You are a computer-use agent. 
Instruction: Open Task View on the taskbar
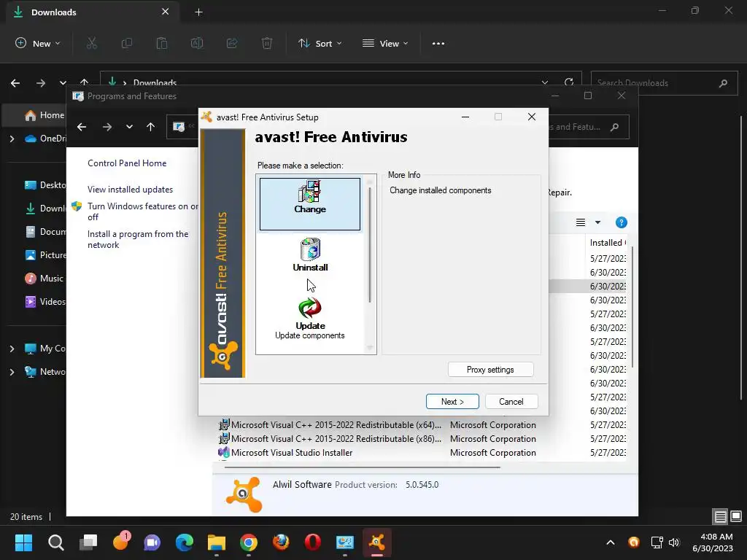tap(88, 542)
